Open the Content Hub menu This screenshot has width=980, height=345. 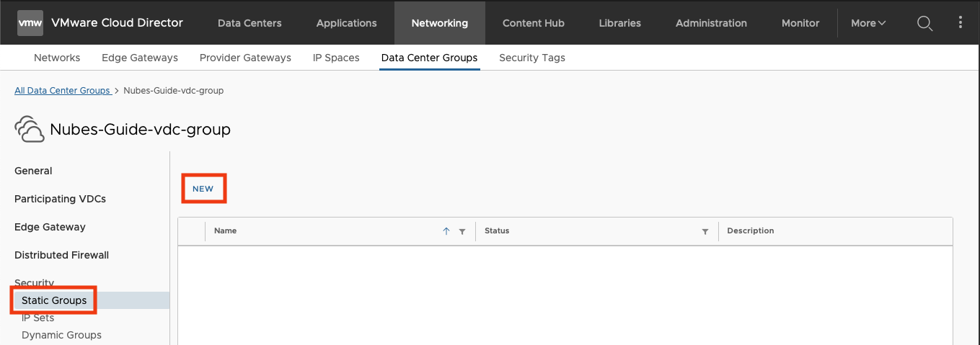(x=534, y=23)
